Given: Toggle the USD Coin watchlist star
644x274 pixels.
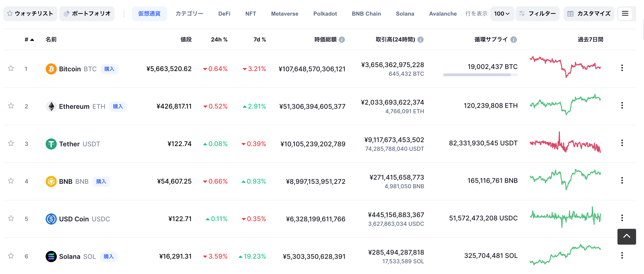Looking at the screenshot, I should (11, 219).
